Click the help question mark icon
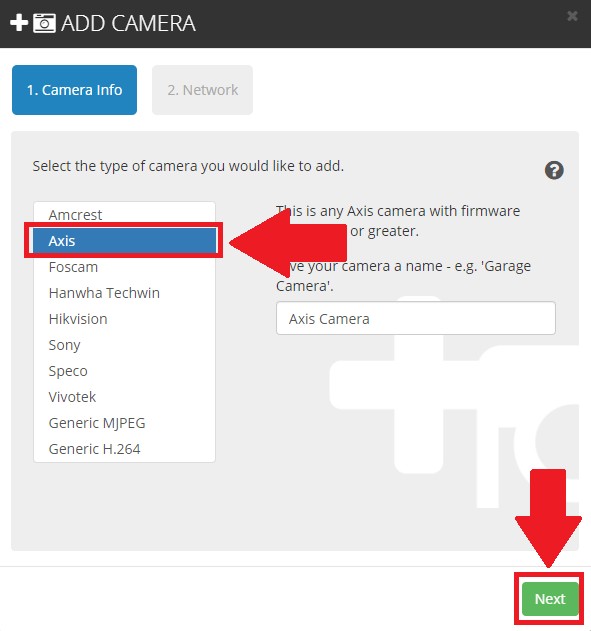The image size is (591, 631). click(554, 170)
